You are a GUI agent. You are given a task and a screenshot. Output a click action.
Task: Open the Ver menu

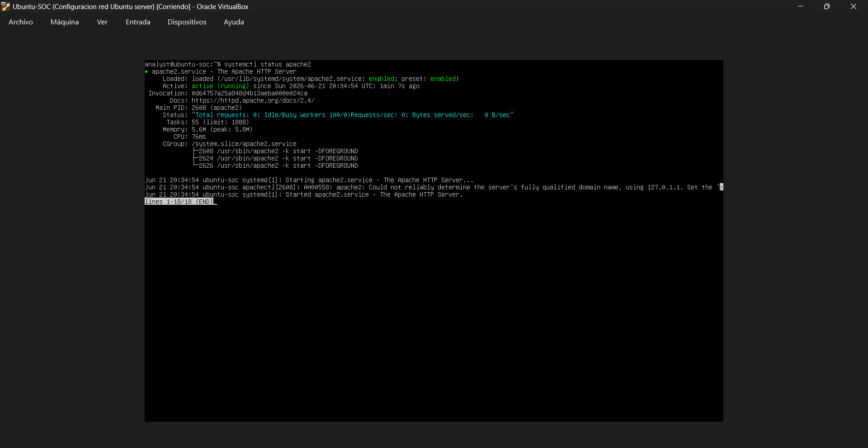click(102, 22)
